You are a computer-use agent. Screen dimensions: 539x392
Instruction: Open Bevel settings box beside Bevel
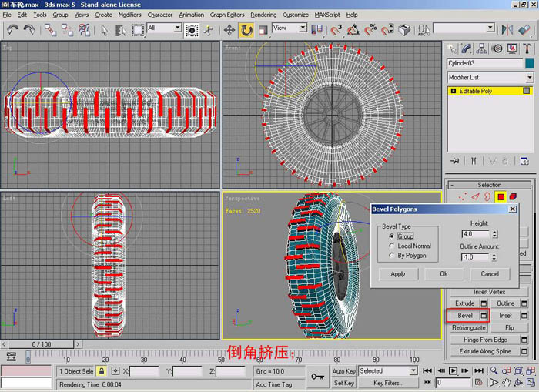click(x=484, y=315)
